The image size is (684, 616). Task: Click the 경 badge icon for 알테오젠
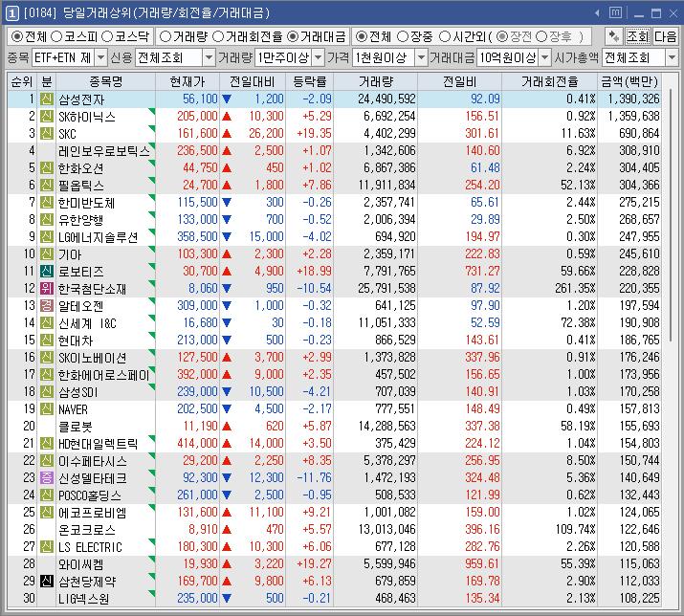coord(47,305)
